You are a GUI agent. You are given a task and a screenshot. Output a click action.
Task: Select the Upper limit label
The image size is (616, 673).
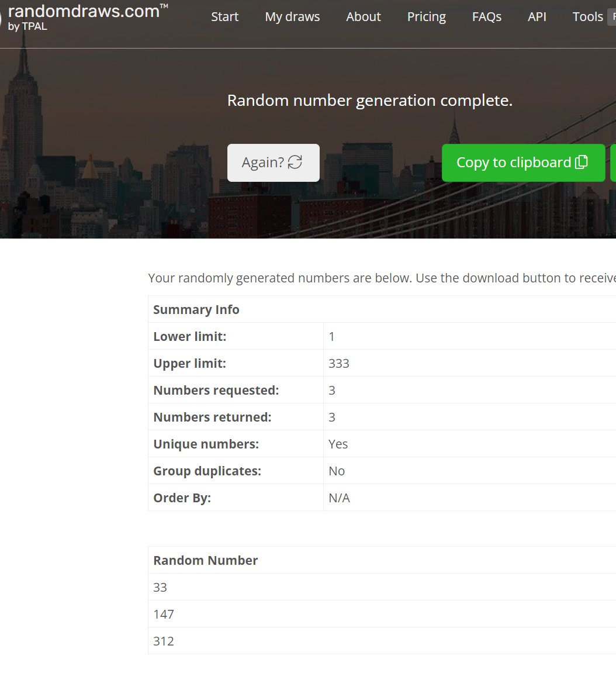pos(189,364)
